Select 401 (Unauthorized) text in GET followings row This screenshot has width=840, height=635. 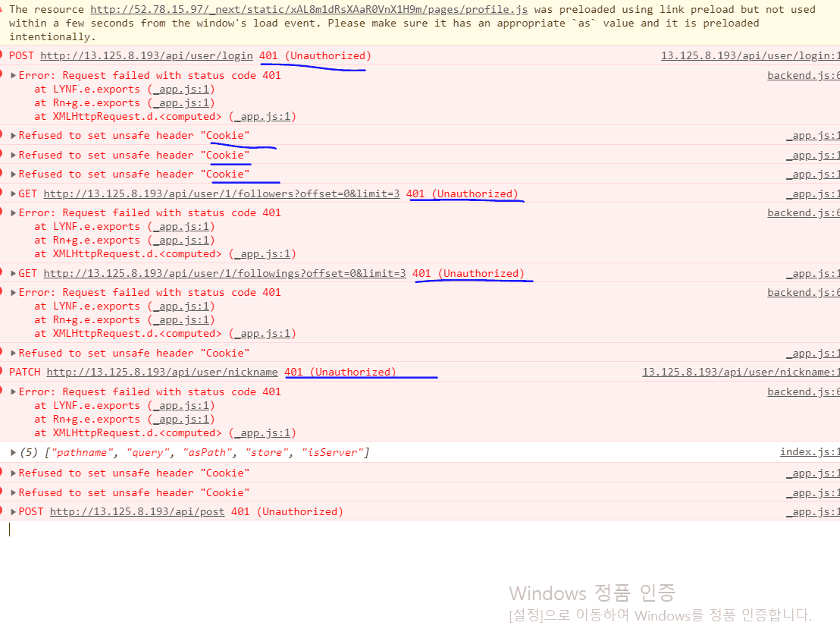pyautogui.click(x=469, y=274)
